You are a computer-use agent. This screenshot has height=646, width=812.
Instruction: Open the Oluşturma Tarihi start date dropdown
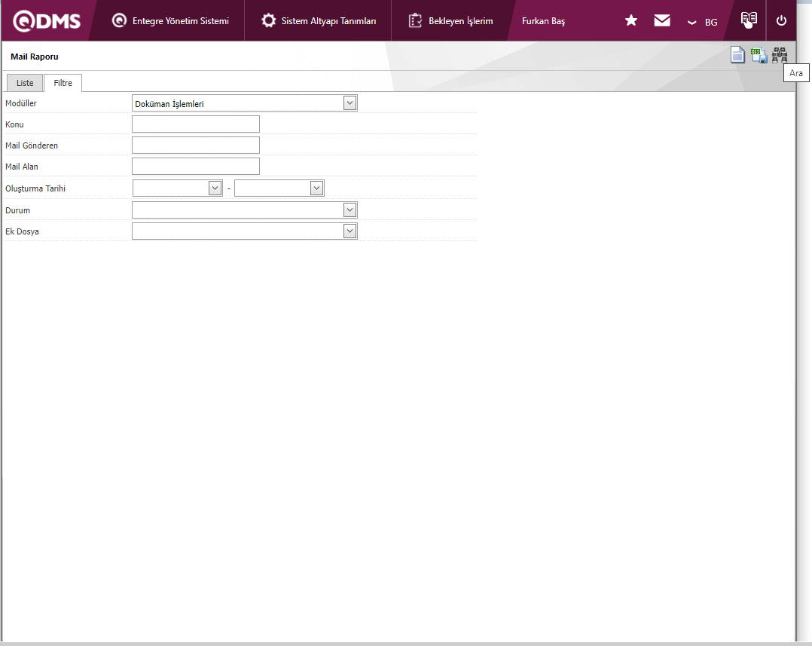tap(215, 188)
